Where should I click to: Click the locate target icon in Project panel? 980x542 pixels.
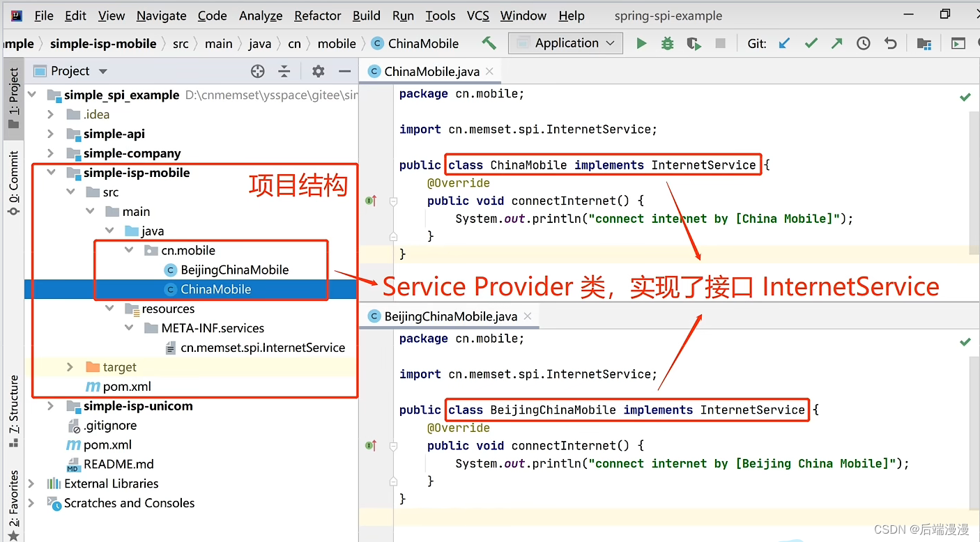pyautogui.click(x=258, y=71)
